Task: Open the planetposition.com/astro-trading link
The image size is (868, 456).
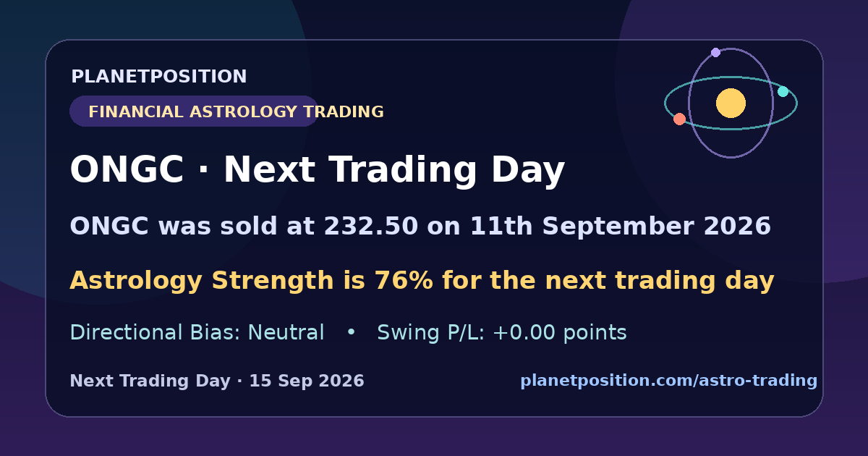Action: point(668,380)
